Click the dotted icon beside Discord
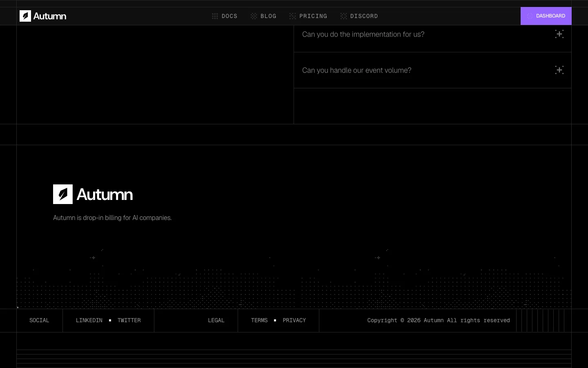Image resolution: width=588 pixels, height=368 pixels. (343, 16)
